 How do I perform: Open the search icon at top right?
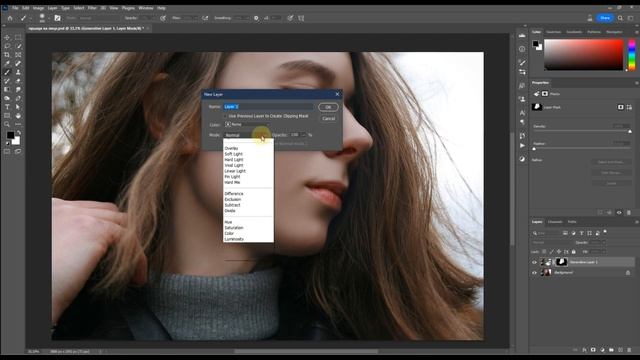tap(620, 18)
